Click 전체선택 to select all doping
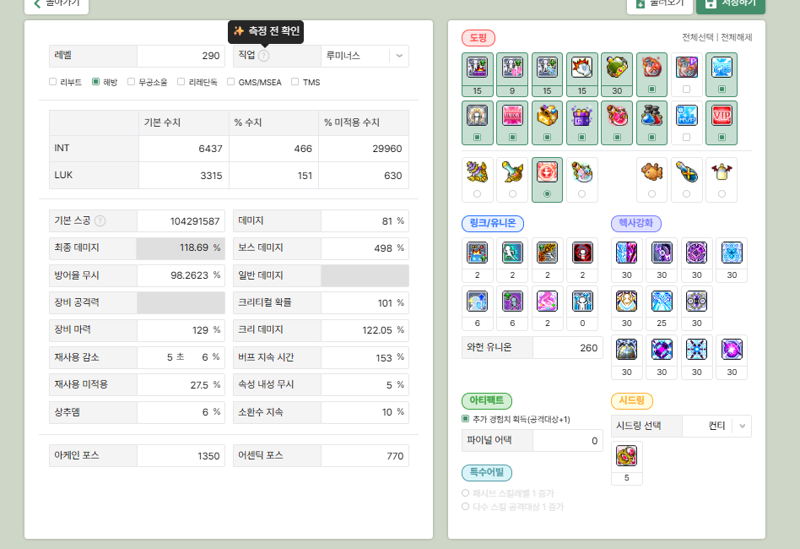This screenshot has width=800, height=549. [698, 37]
